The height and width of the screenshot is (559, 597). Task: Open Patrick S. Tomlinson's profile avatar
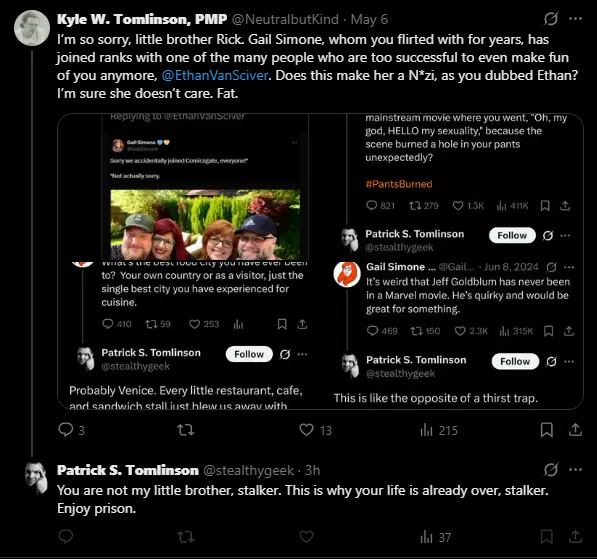coord(36,478)
